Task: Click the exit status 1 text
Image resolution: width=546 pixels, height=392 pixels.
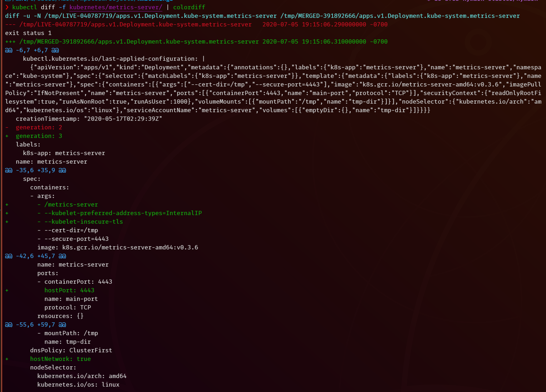Action: coord(28,33)
